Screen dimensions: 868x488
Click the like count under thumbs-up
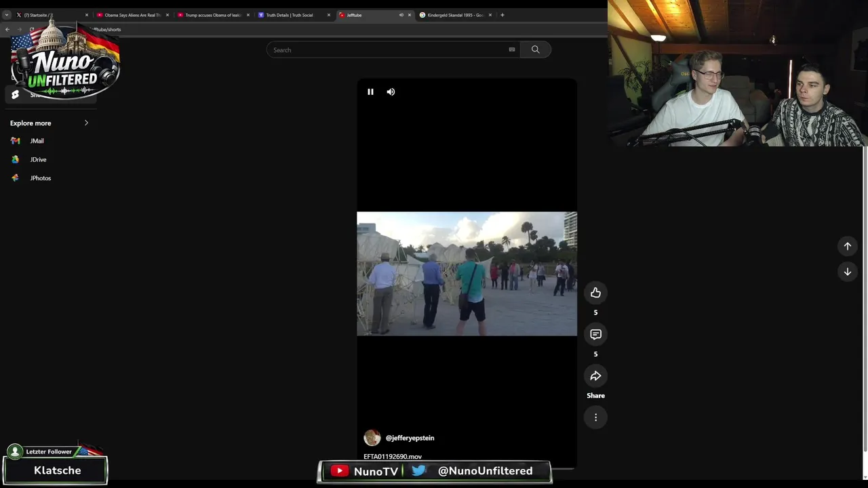click(595, 312)
